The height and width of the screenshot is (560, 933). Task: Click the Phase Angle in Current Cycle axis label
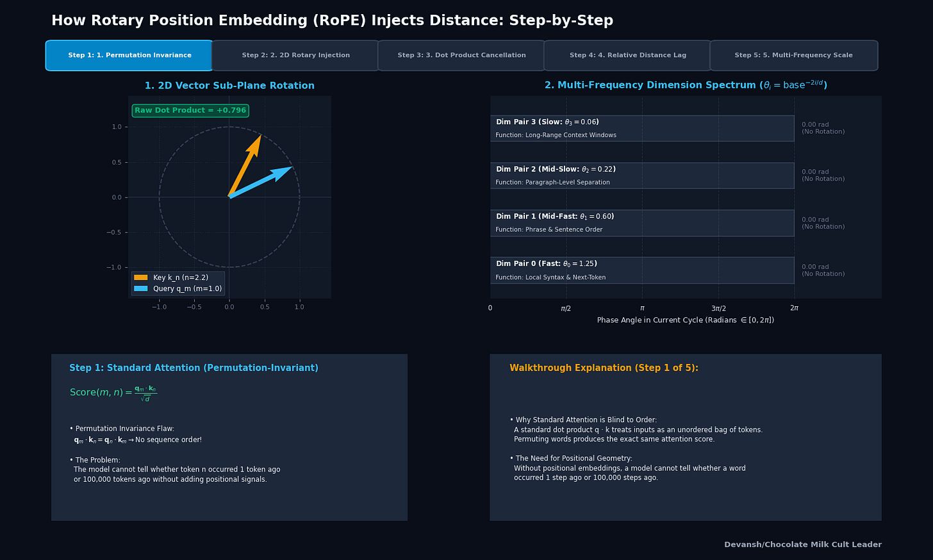coord(686,320)
